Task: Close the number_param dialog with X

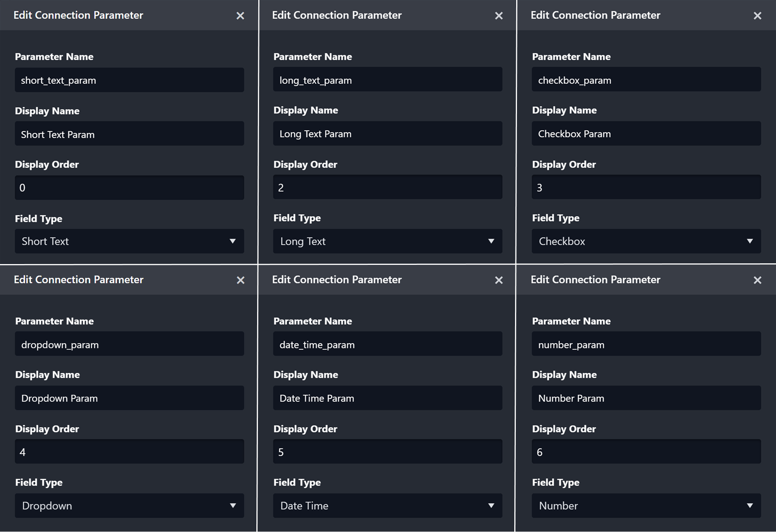Action: (757, 280)
